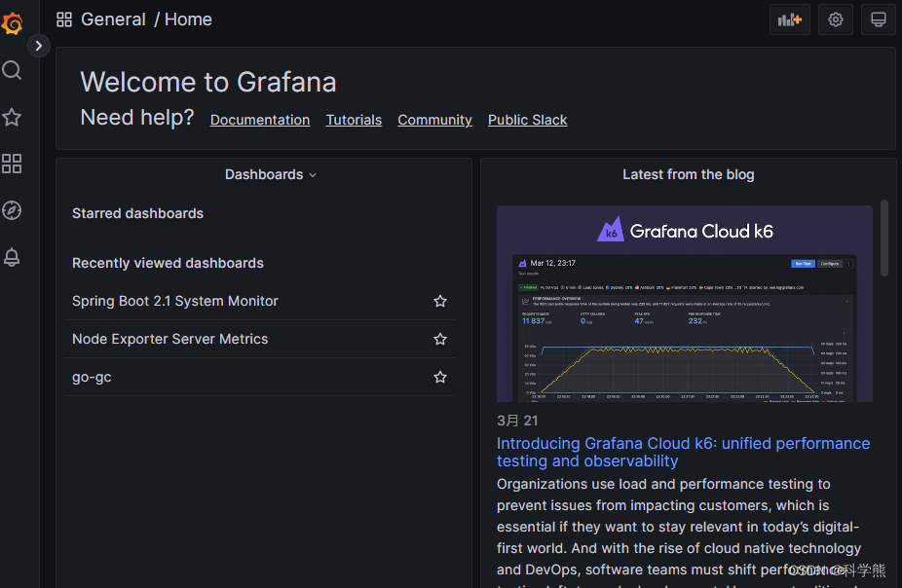The image size is (902, 588).
Task: Open the search dashboards magnifier icon
Action: [12, 70]
